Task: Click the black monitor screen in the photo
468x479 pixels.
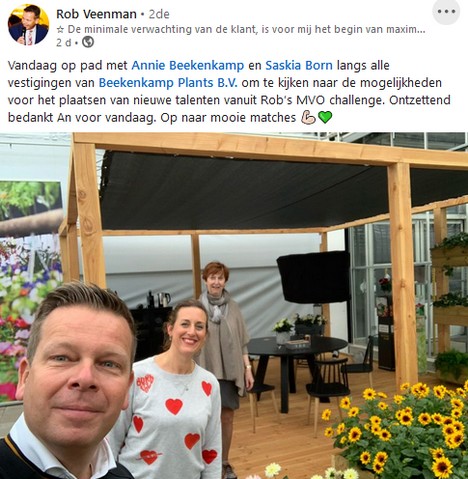Action: [313, 277]
